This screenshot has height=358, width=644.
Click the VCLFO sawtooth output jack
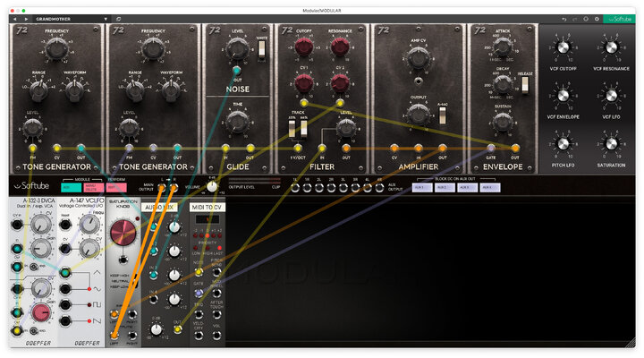tap(65, 321)
